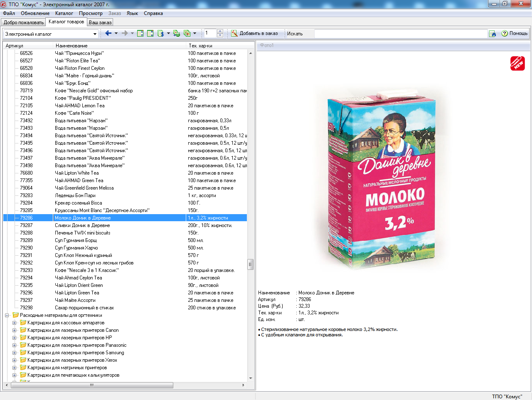Open the Файл menu

tap(9, 13)
